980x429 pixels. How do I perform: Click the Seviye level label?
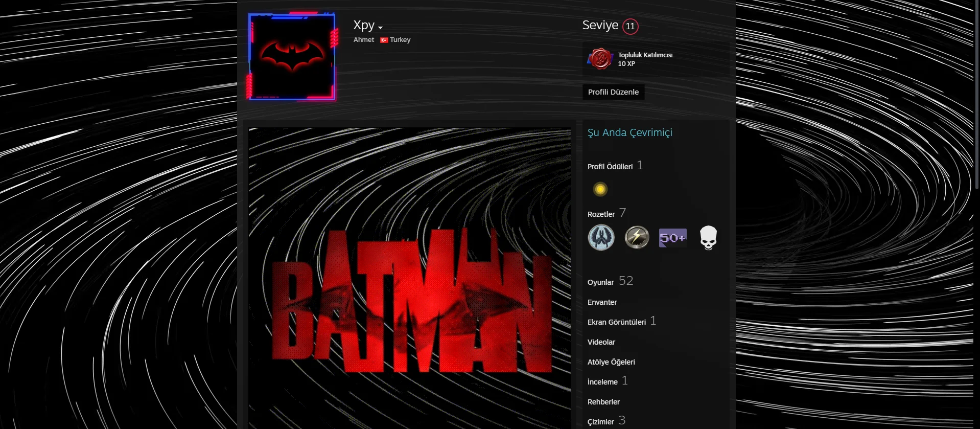coord(600,25)
